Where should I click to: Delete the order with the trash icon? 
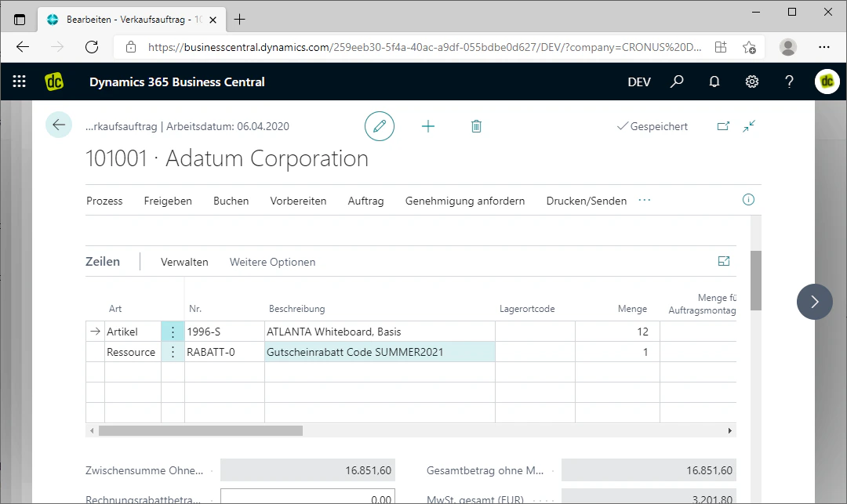pos(476,126)
